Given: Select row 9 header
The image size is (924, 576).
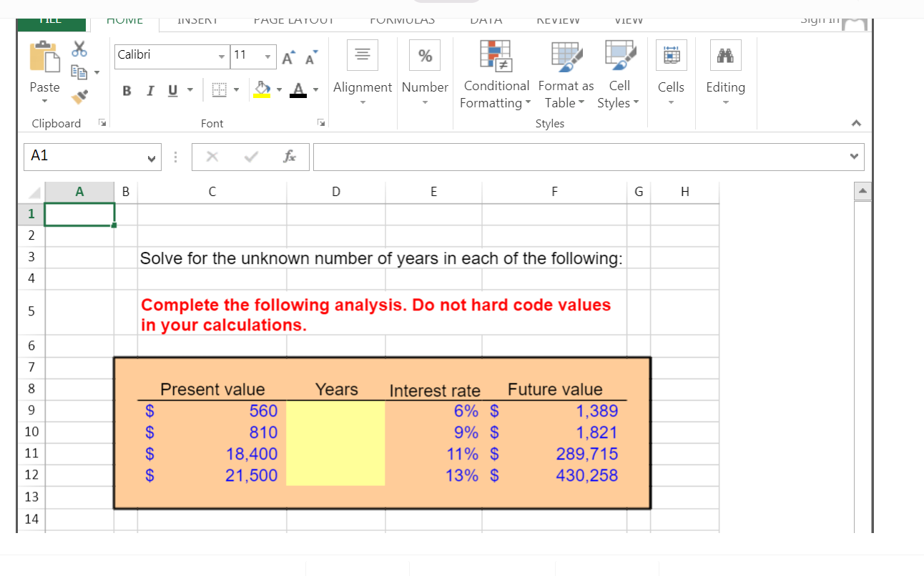Looking at the screenshot, I should click(x=31, y=411).
